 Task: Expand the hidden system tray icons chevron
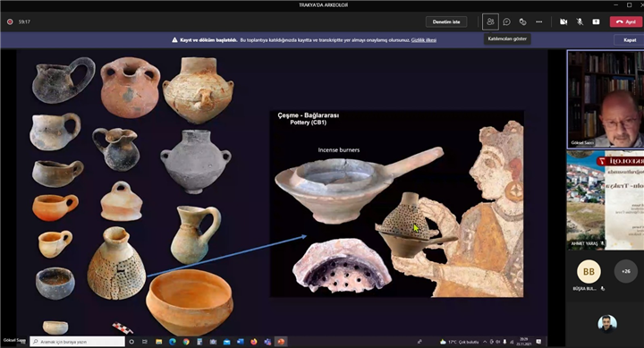(x=485, y=342)
